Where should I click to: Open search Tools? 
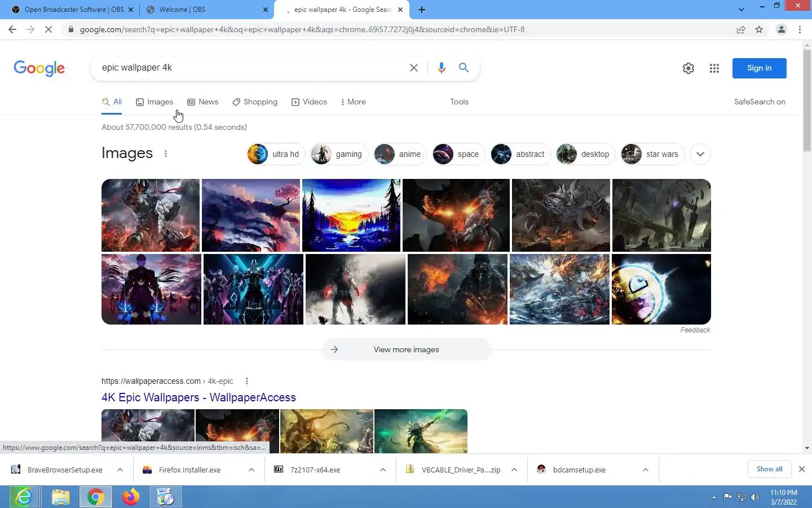tap(459, 102)
